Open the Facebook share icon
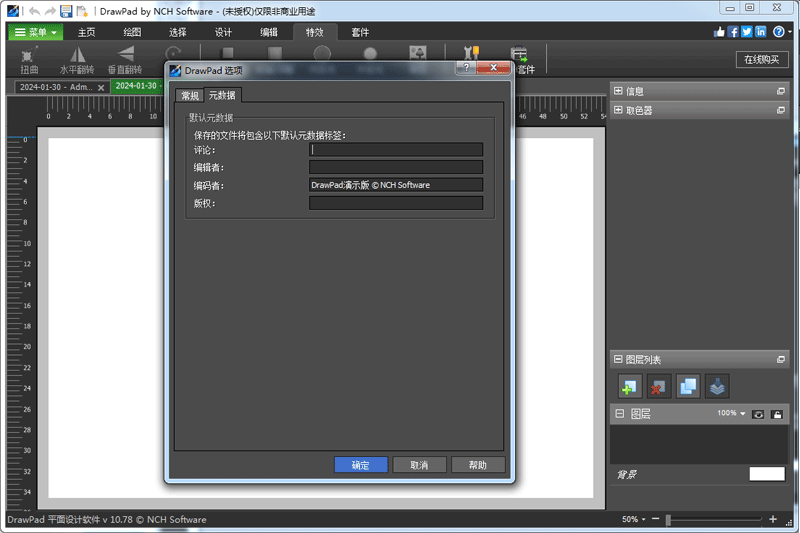Screen dimensions: 800x533 coord(733,32)
